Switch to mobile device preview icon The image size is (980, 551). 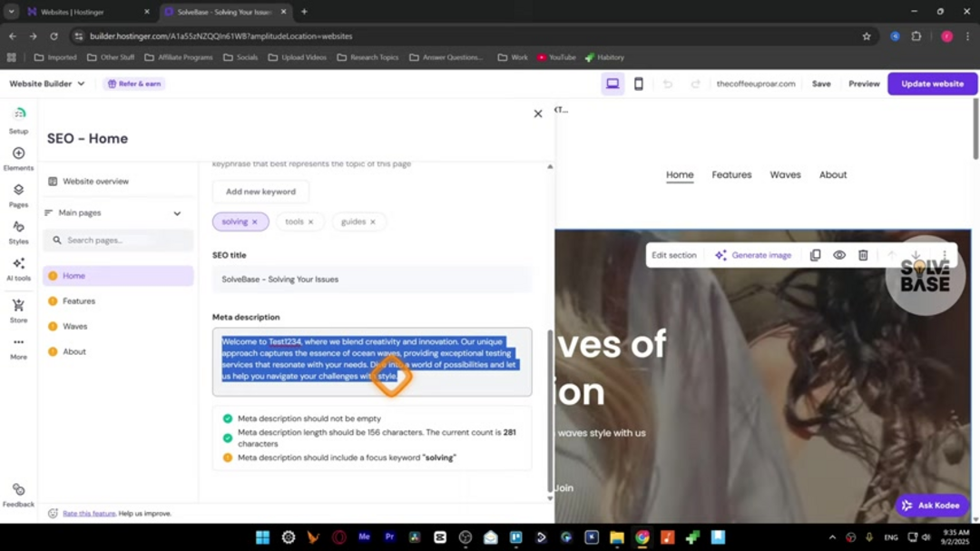638,84
